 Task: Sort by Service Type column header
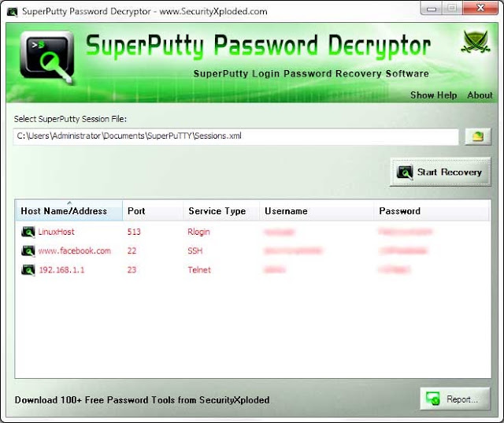[221, 211]
